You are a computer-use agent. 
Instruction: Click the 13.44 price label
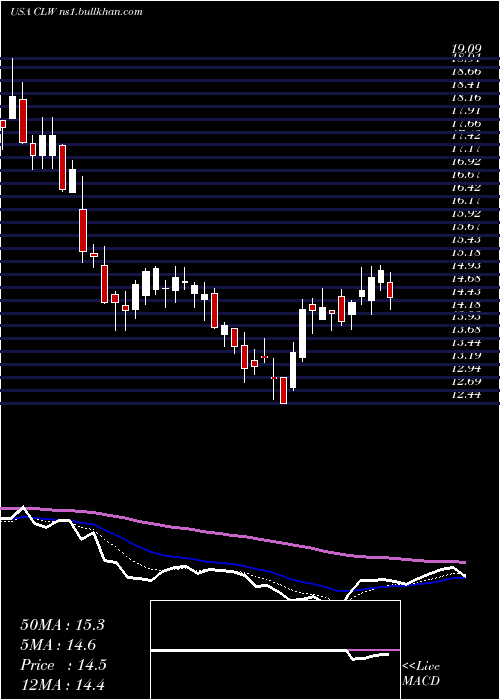(466, 342)
